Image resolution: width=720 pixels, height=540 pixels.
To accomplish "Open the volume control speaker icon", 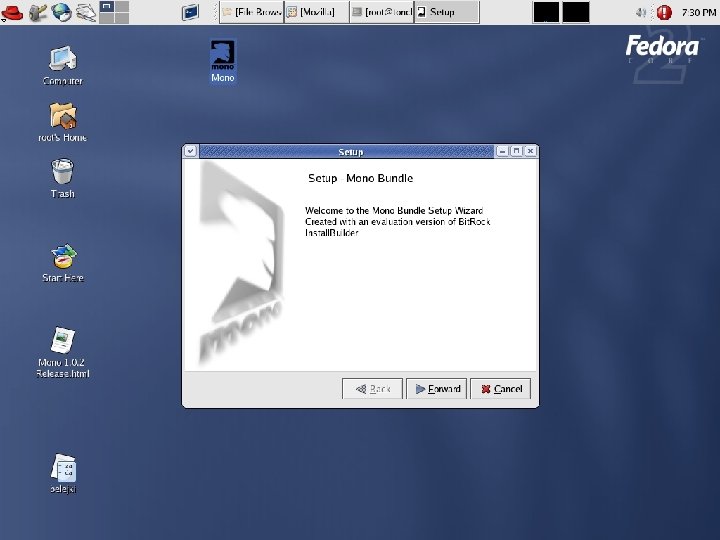I will click(641, 12).
